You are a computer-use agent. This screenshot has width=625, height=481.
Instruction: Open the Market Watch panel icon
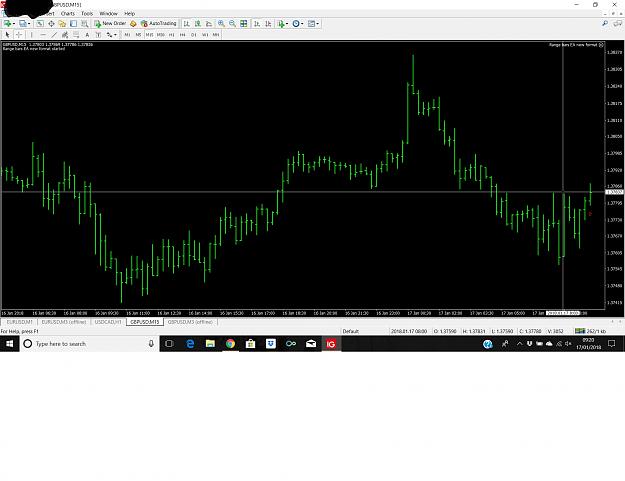pyautogui.click(x=39, y=24)
